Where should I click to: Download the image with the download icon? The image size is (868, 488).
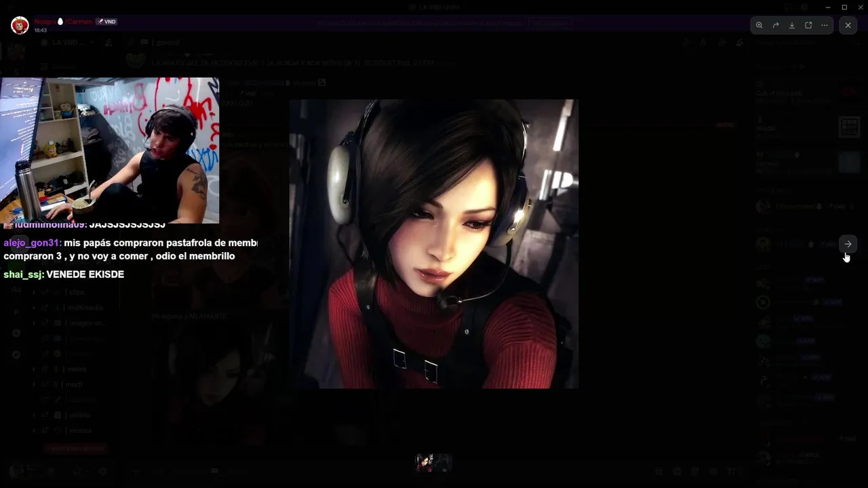[792, 25]
